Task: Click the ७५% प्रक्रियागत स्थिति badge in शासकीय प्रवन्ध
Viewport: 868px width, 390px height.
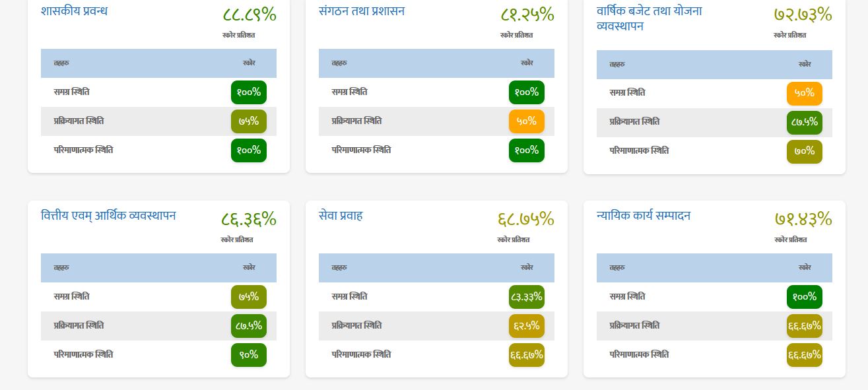Action: [249, 121]
